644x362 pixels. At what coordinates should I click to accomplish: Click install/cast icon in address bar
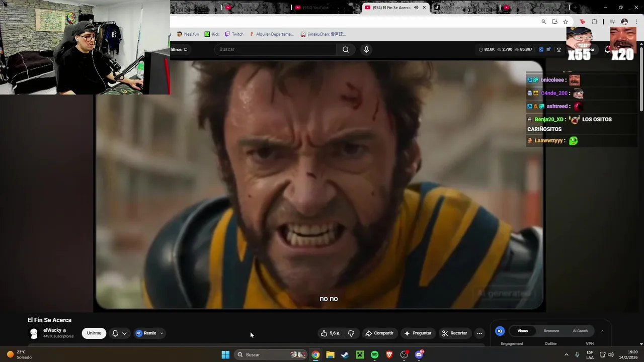pos(554,22)
